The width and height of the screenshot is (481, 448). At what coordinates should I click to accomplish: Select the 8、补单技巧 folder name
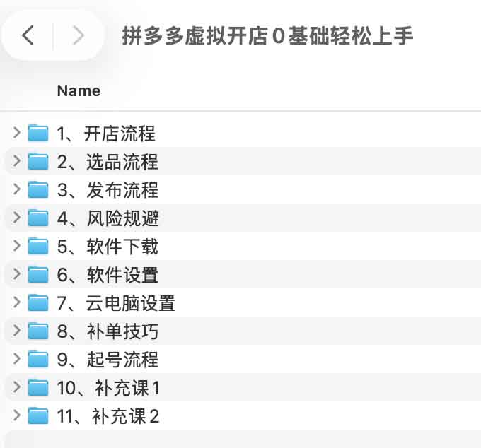108,331
